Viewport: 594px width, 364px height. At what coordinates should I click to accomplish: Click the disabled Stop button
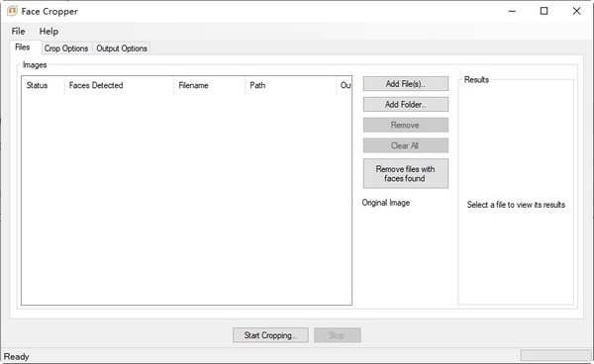[338, 335]
